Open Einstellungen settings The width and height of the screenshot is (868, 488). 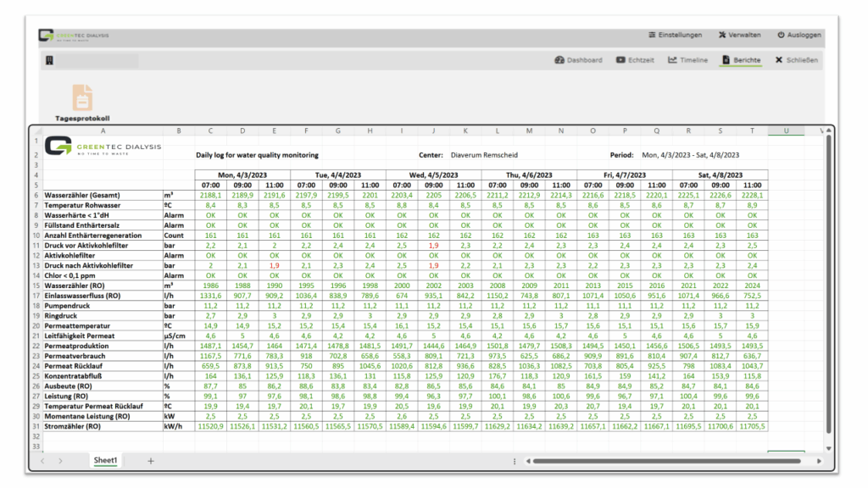pyautogui.click(x=675, y=36)
